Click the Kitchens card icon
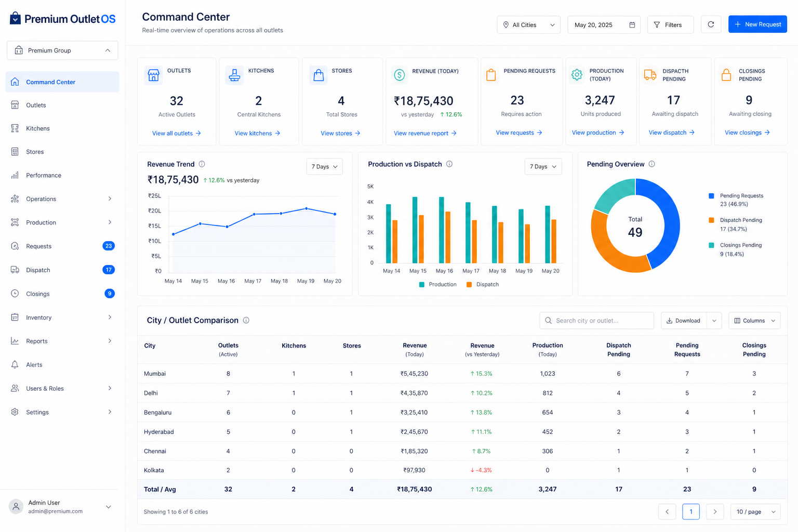This screenshot has height=532, width=798. pyautogui.click(x=234, y=75)
